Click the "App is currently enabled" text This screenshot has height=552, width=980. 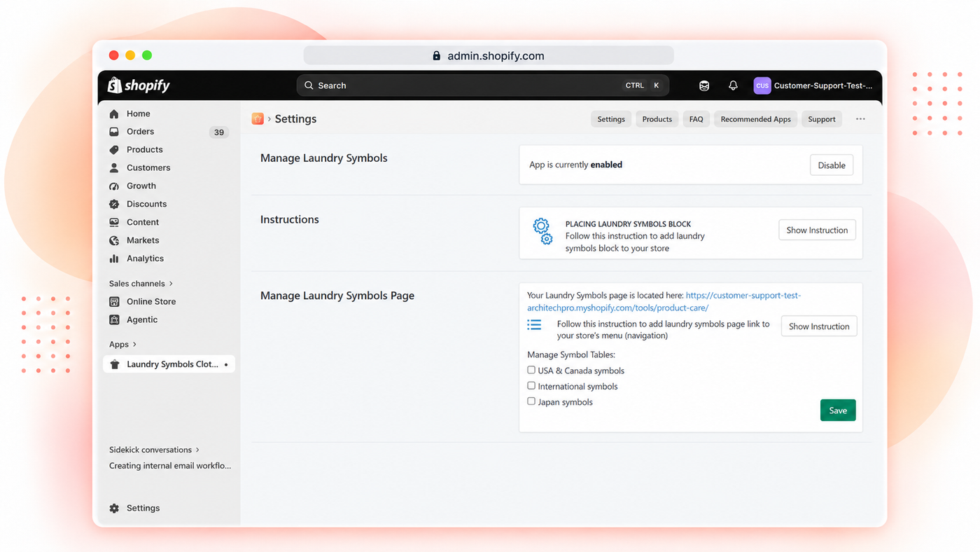[575, 165]
